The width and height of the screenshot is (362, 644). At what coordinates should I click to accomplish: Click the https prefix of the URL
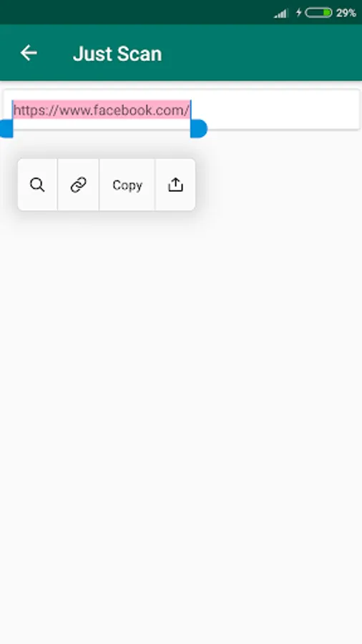tap(29, 110)
